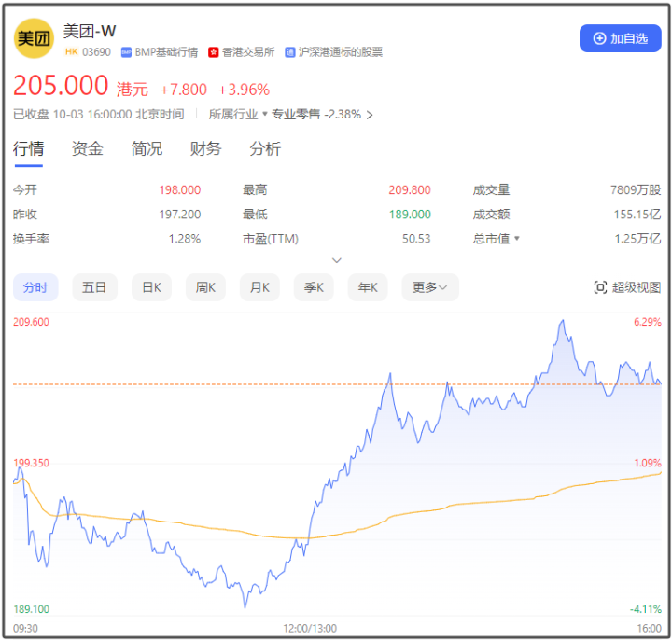Click 总市值 value 1.25万亿
Viewport: 672px width, 640px height.
point(637,239)
